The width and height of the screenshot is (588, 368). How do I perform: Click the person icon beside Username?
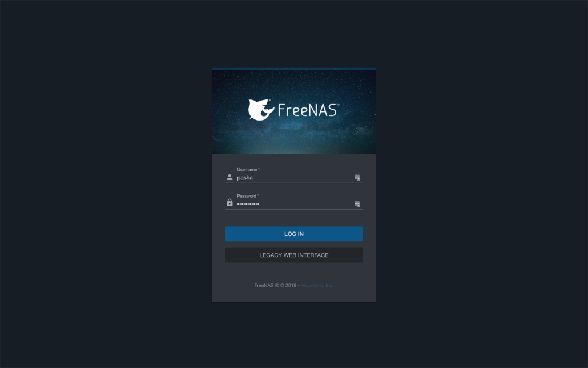point(229,177)
